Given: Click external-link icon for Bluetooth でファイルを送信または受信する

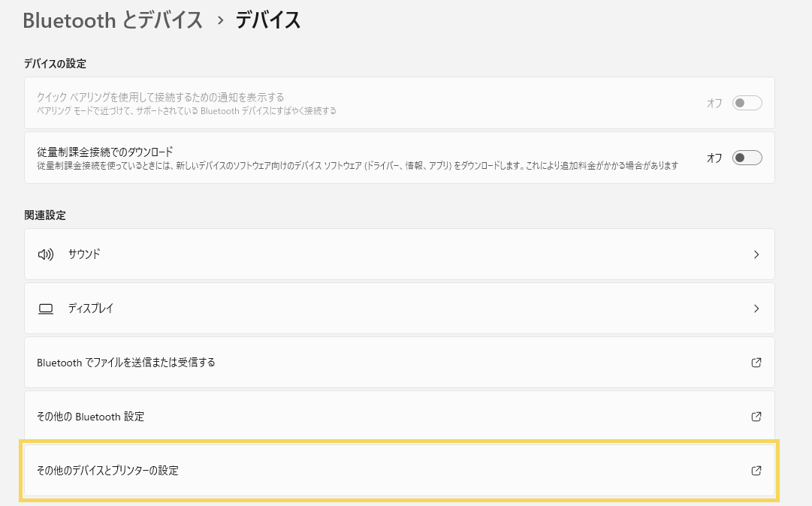Looking at the screenshot, I should [x=756, y=363].
